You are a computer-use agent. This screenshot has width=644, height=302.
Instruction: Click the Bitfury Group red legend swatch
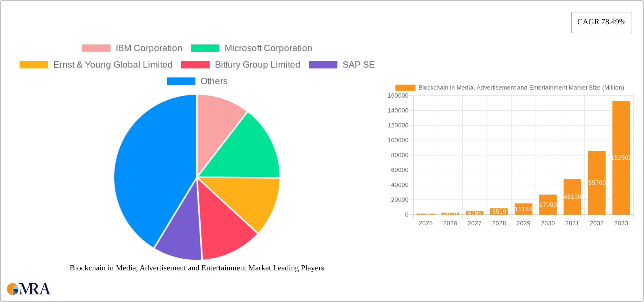(x=195, y=65)
